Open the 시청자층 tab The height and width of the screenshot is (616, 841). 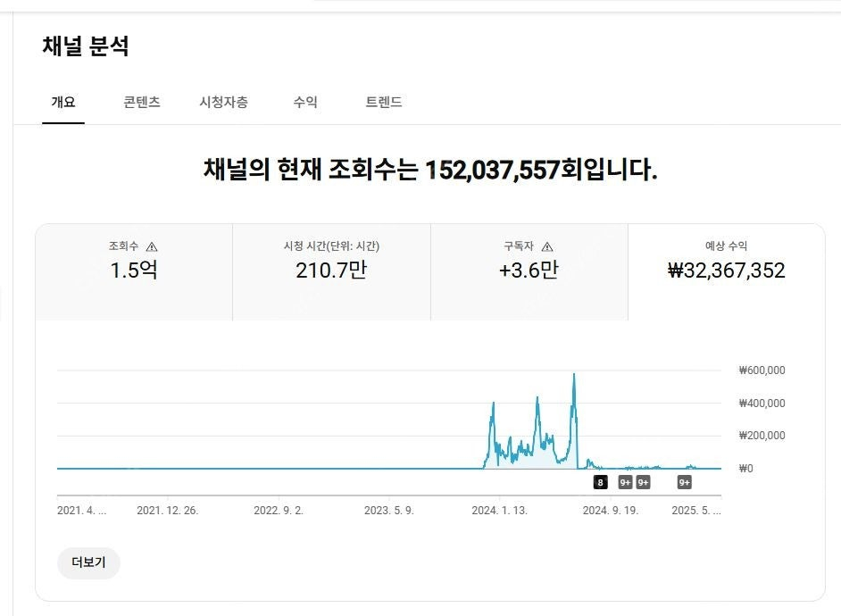[x=224, y=102]
